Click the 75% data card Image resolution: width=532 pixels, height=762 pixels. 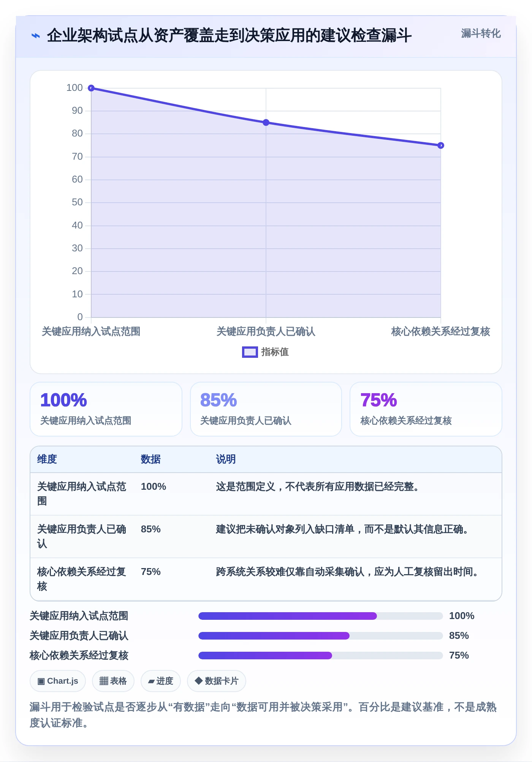point(426,409)
